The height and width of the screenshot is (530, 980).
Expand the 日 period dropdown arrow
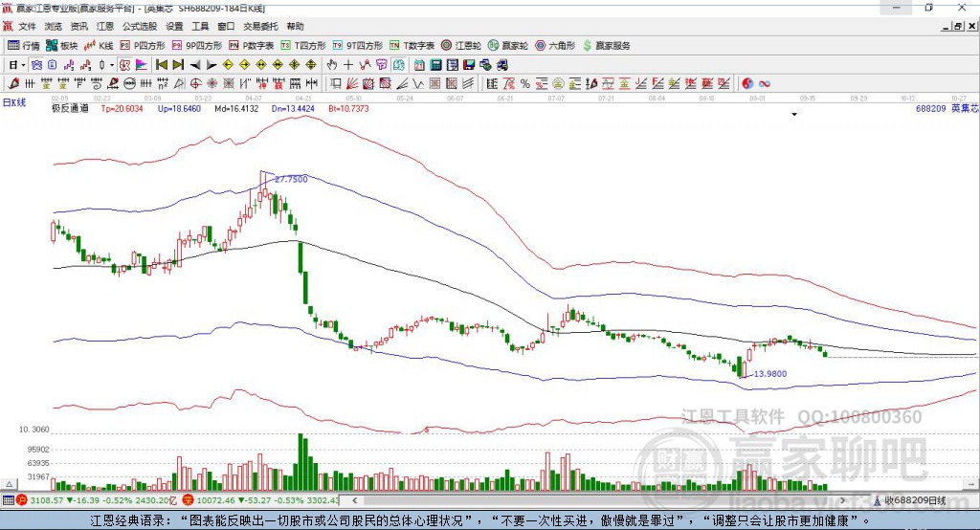pos(23,65)
